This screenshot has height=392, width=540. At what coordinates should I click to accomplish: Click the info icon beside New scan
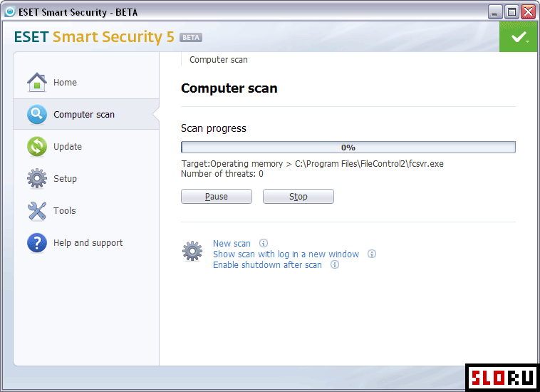pos(264,243)
